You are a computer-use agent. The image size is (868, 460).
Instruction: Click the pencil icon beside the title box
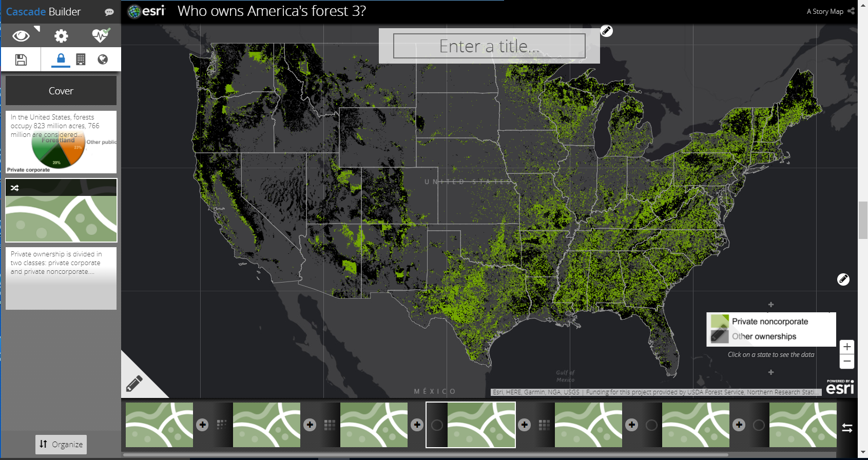(x=606, y=31)
